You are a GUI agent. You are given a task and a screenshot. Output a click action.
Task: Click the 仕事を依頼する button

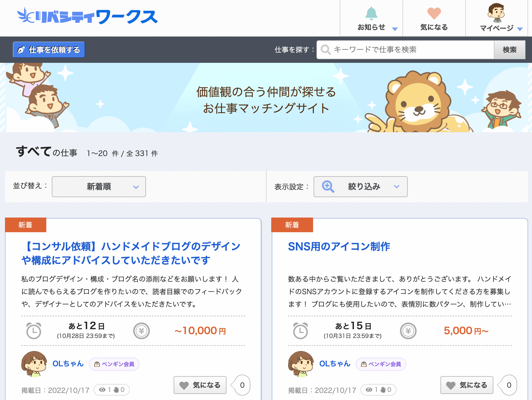click(49, 50)
